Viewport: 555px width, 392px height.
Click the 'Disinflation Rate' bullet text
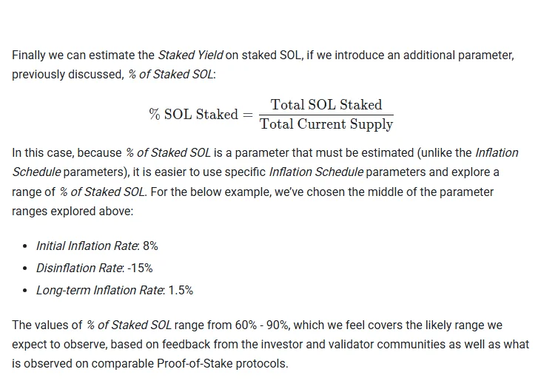click(79, 268)
